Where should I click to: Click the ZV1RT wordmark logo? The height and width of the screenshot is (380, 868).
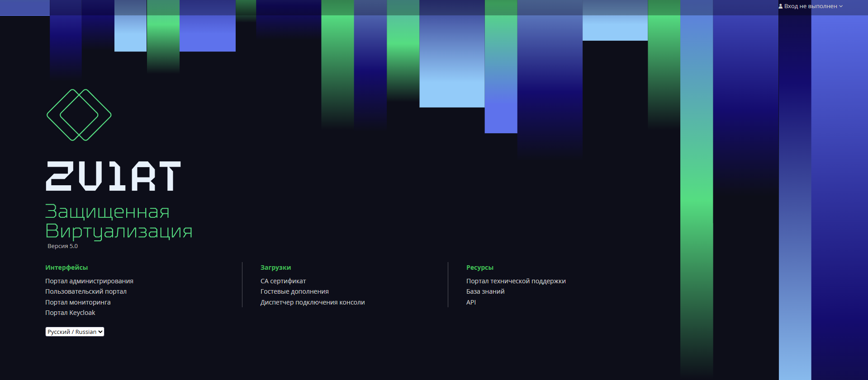click(x=113, y=176)
